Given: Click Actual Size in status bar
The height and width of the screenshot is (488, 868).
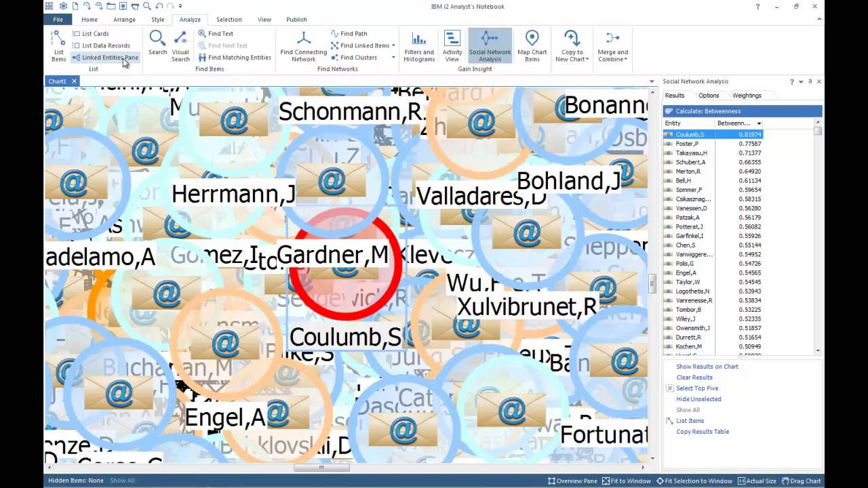Looking at the screenshot, I should 757,481.
